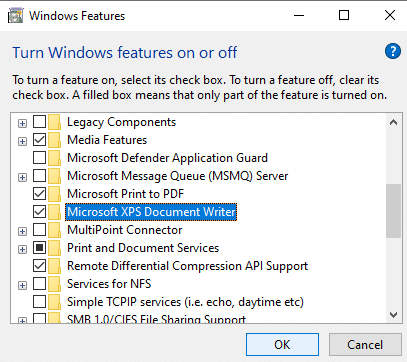
Task: Uncheck Microsoft Print to PDF checkbox
Action: tap(39, 194)
